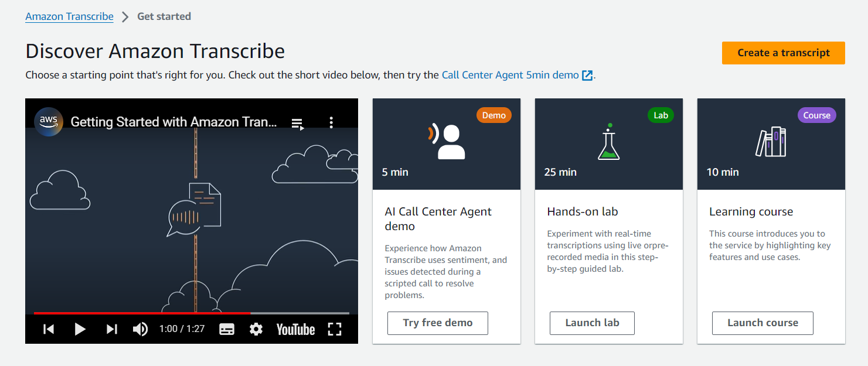This screenshot has height=366, width=868.
Task: Open the Amazon Transcribe breadcrumb link
Action: (x=69, y=16)
